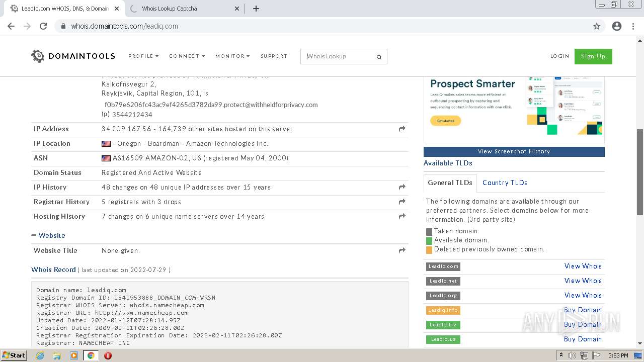This screenshot has height=362, width=644.
Task: Click the green Sign Up button
Action: tap(593, 56)
